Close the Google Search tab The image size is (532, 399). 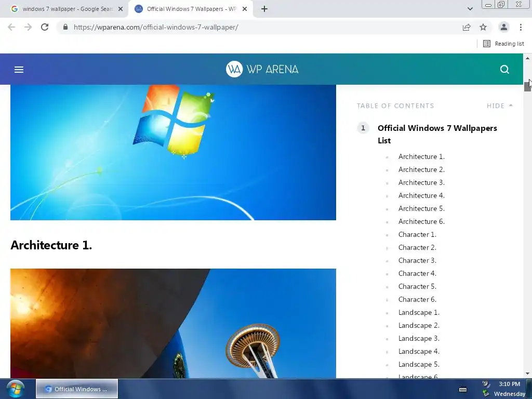click(121, 9)
